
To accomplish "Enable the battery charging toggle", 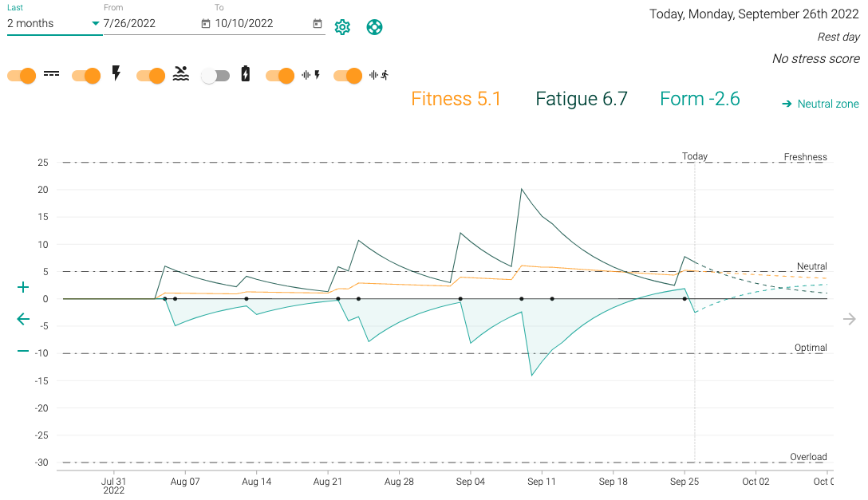I will tap(215, 76).
